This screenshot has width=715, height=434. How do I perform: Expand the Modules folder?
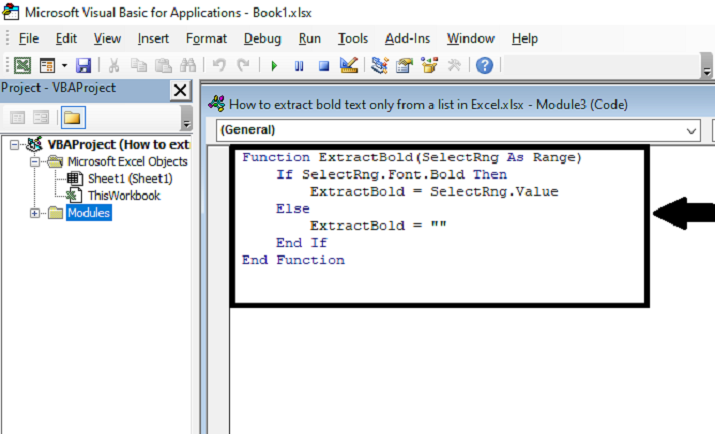pos(35,213)
